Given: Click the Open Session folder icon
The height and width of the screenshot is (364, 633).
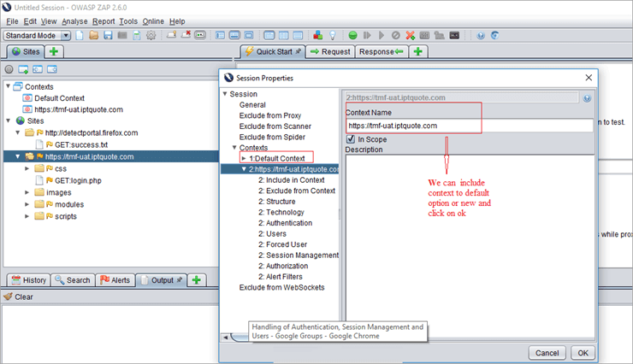Looking at the screenshot, I should tap(94, 36).
